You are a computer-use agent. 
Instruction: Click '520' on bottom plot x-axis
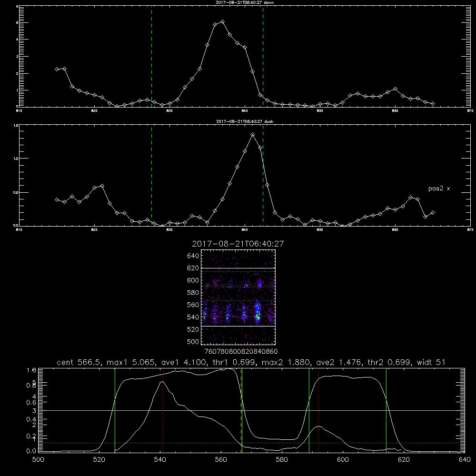tap(99, 460)
